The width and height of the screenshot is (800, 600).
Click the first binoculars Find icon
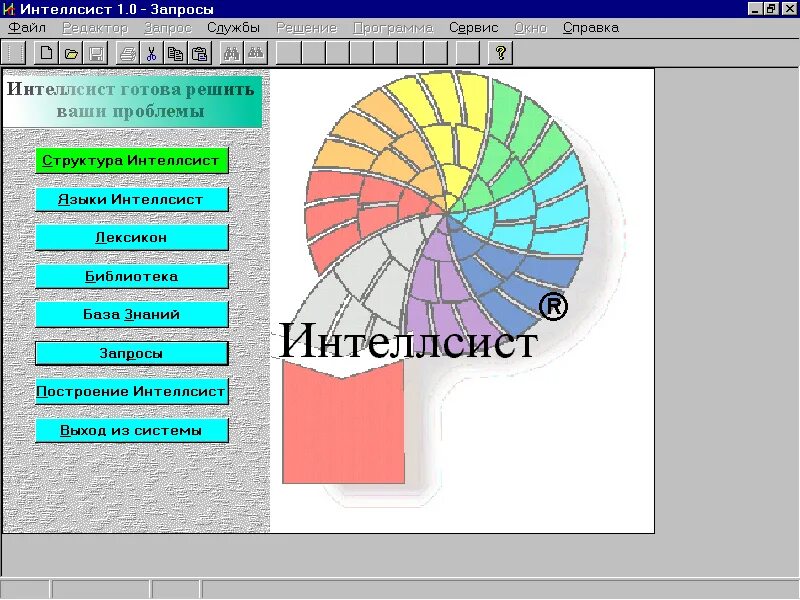[231, 53]
